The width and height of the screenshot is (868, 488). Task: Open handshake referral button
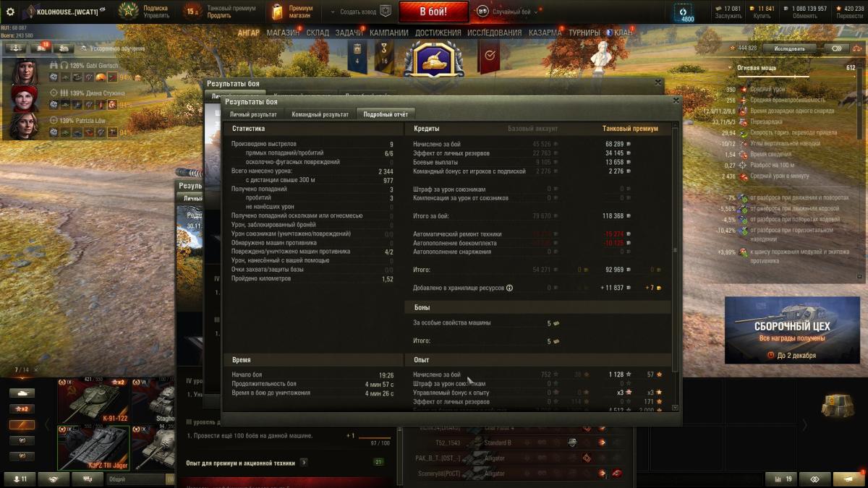tap(54, 479)
